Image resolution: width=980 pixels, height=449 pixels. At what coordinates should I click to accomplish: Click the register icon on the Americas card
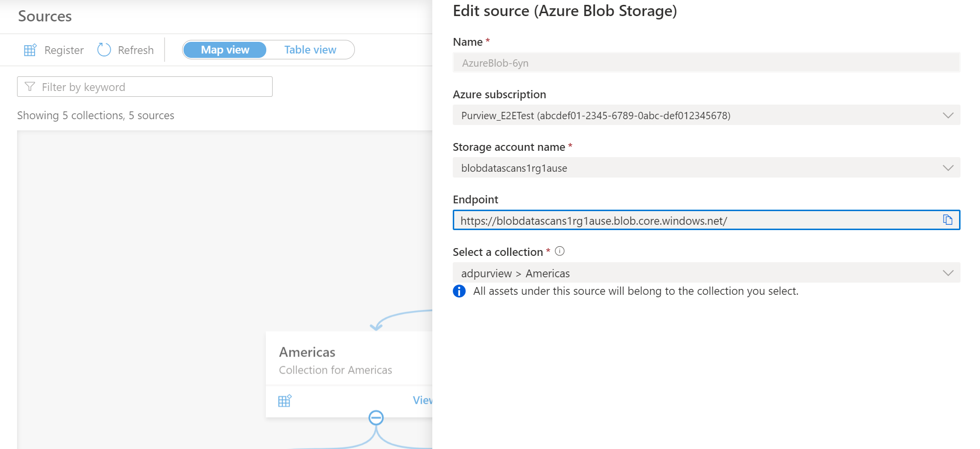pos(285,400)
